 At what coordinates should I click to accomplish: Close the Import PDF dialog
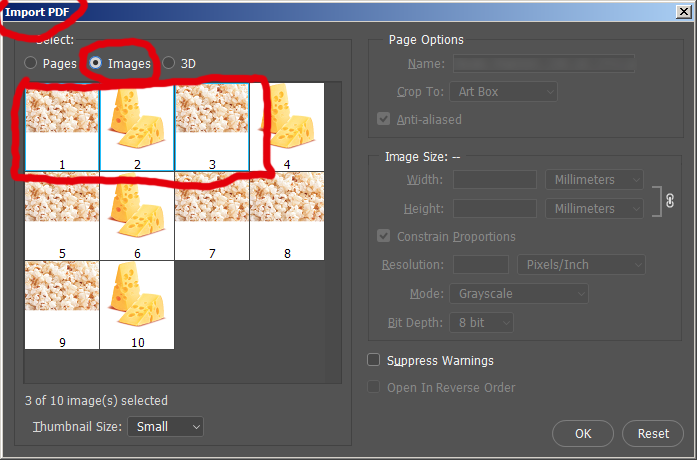(683, 12)
